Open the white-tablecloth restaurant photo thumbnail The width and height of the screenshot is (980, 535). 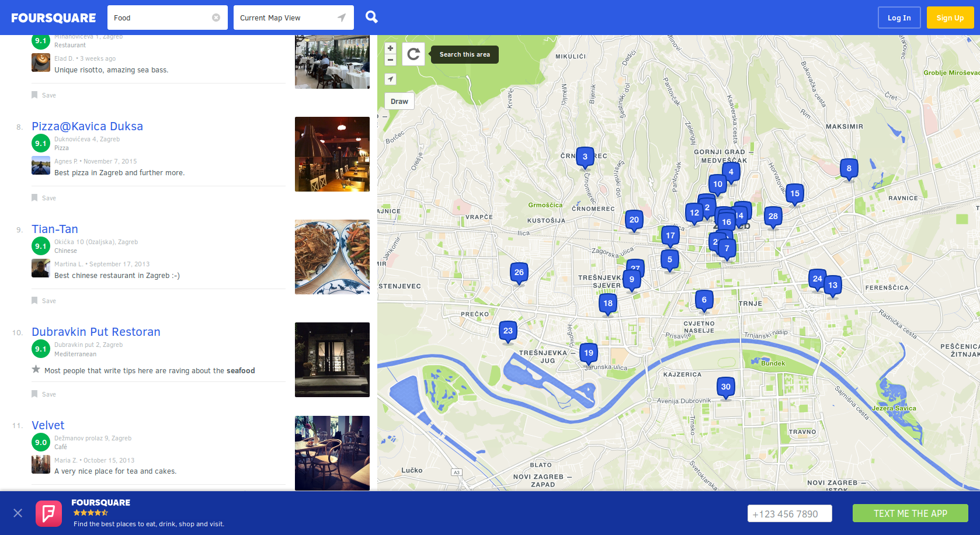point(332,62)
